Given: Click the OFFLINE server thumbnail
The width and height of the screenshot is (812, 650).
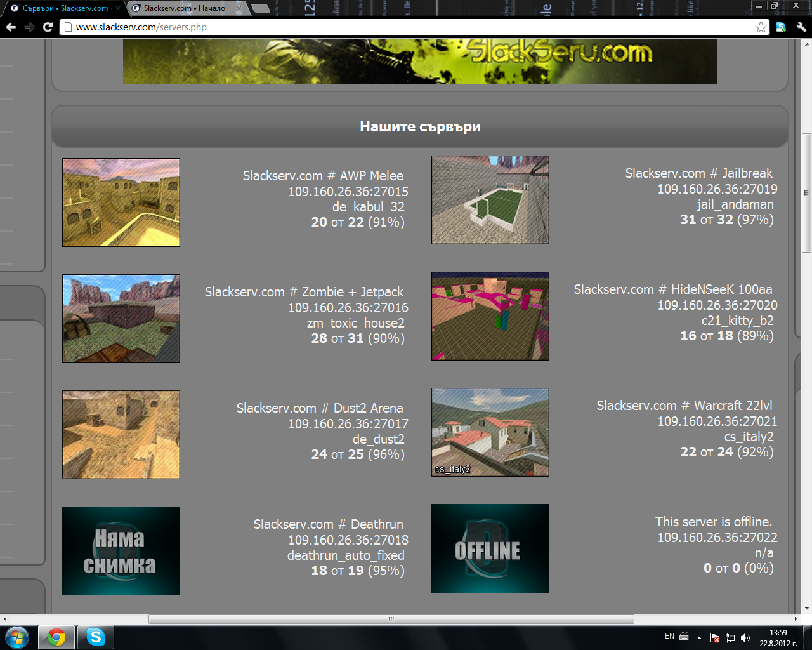Looking at the screenshot, I should coord(490,548).
